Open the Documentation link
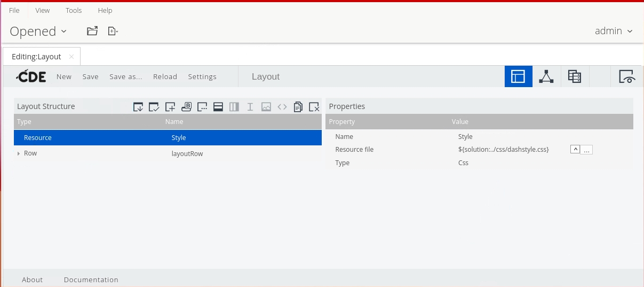Screen dimensions: 644x287 point(91,280)
